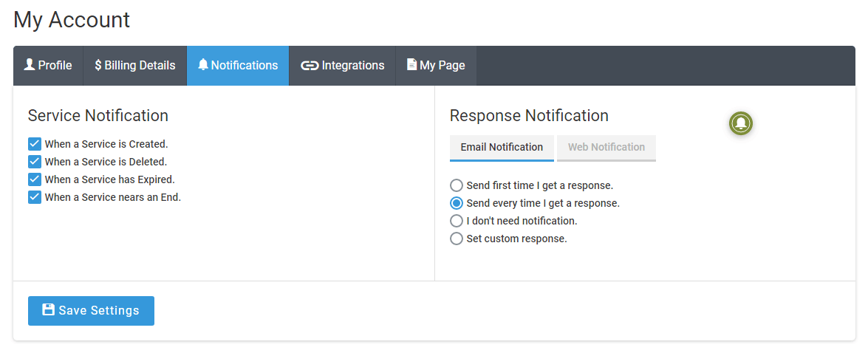
Task: Choose I don't need notification option
Action: (x=456, y=221)
